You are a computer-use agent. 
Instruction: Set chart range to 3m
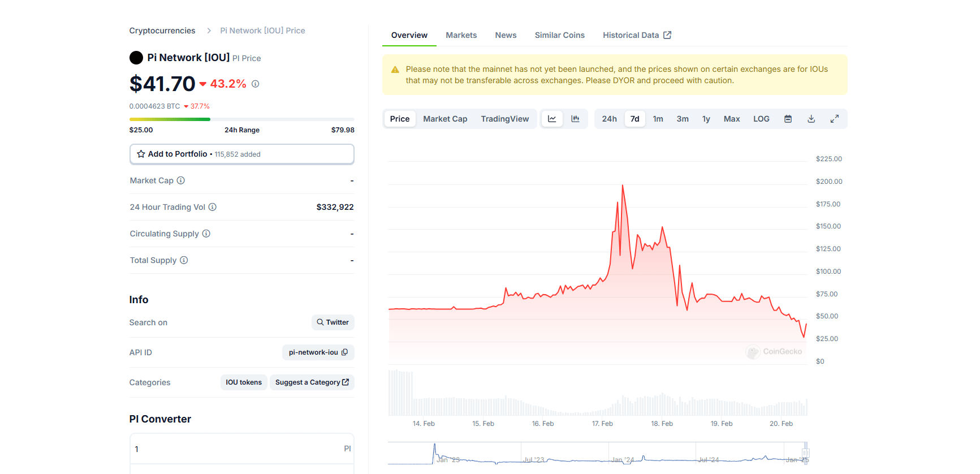tap(683, 119)
